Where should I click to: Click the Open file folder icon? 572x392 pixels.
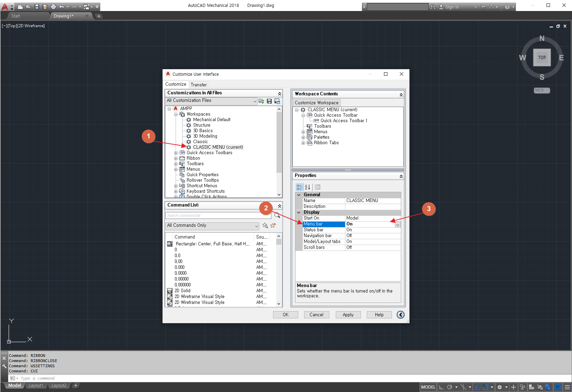29,7
